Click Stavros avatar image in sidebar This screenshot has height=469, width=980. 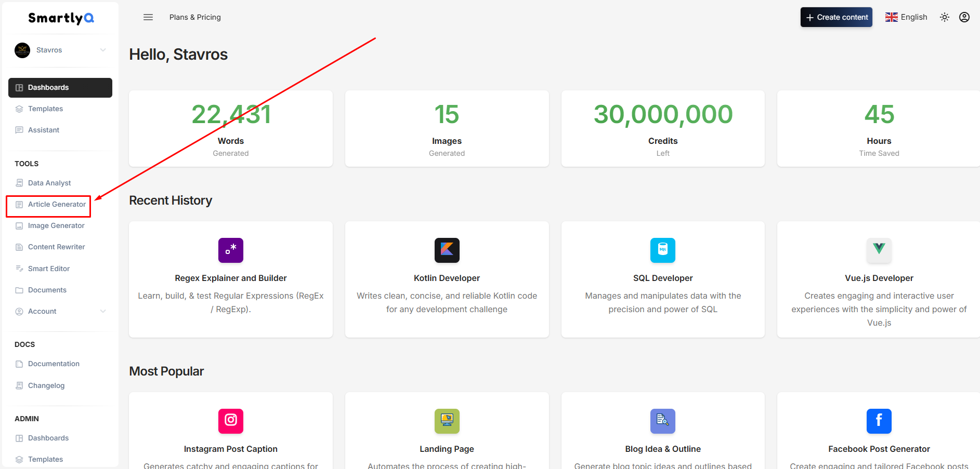click(22, 50)
